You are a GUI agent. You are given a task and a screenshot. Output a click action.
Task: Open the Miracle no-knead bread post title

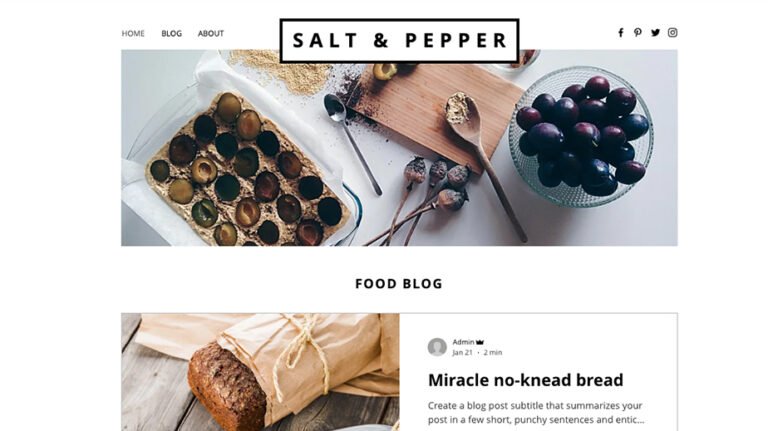point(526,380)
